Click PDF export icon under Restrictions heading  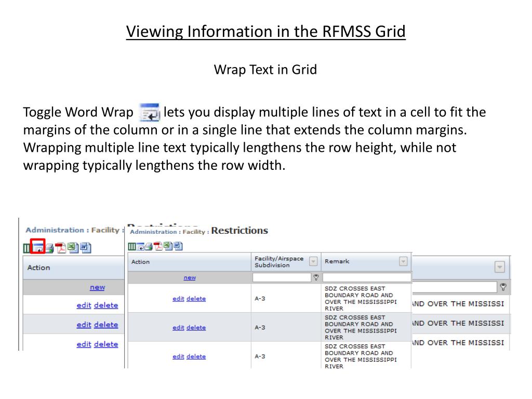click(158, 246)
